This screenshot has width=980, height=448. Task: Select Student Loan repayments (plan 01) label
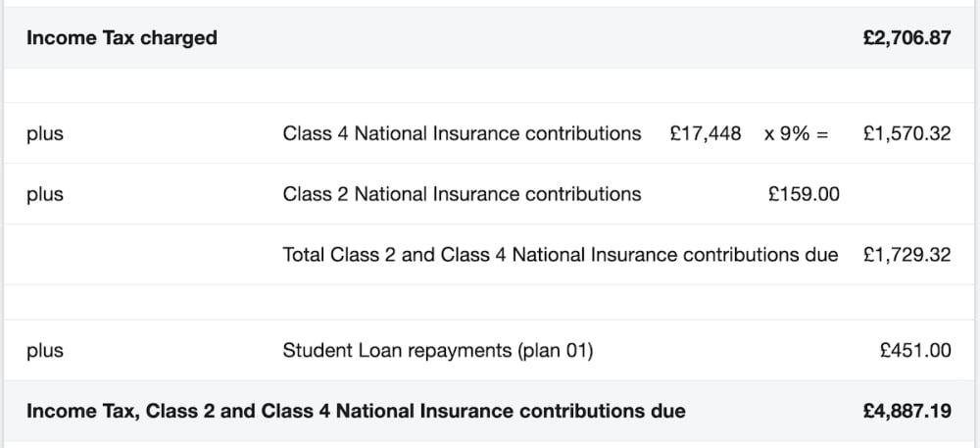(x=438, y=350)
